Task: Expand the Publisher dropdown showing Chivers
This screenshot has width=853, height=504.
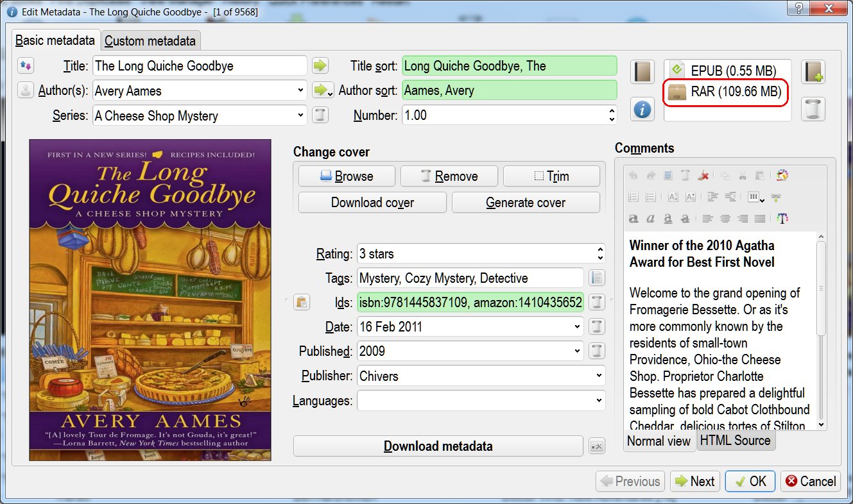Action: point(599,376)
